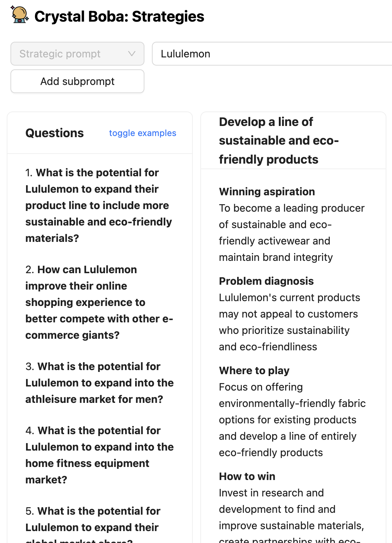Pick question 4 about home fitness equipment
The width and height of the screenshot is (392, 543).
click(99, 455)
